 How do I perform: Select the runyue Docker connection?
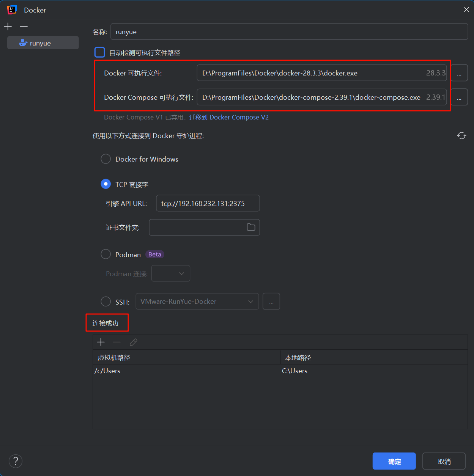pyautogui.click(x=43, y=43)
